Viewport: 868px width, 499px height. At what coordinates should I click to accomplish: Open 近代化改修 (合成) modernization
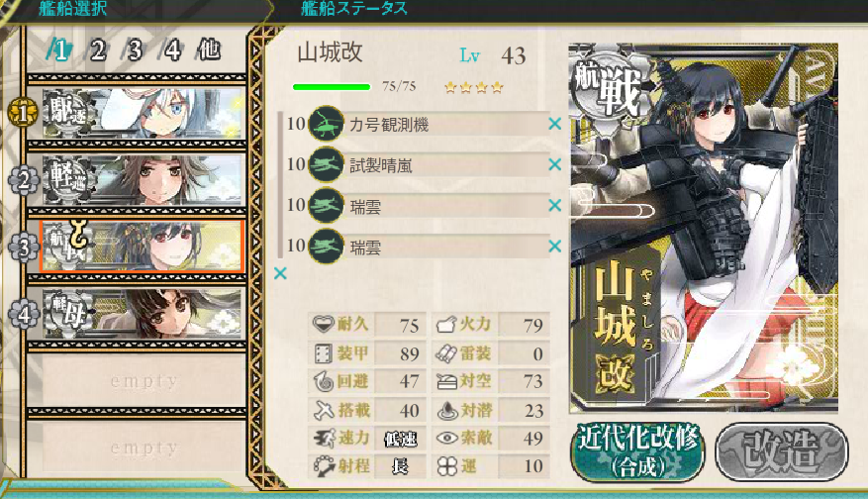point(637,451)
